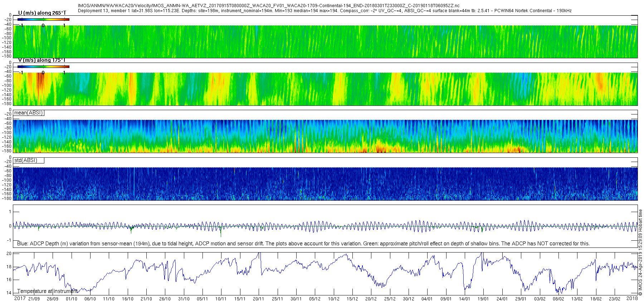Click the 21/10 date tick label

(x=146, y=299)
